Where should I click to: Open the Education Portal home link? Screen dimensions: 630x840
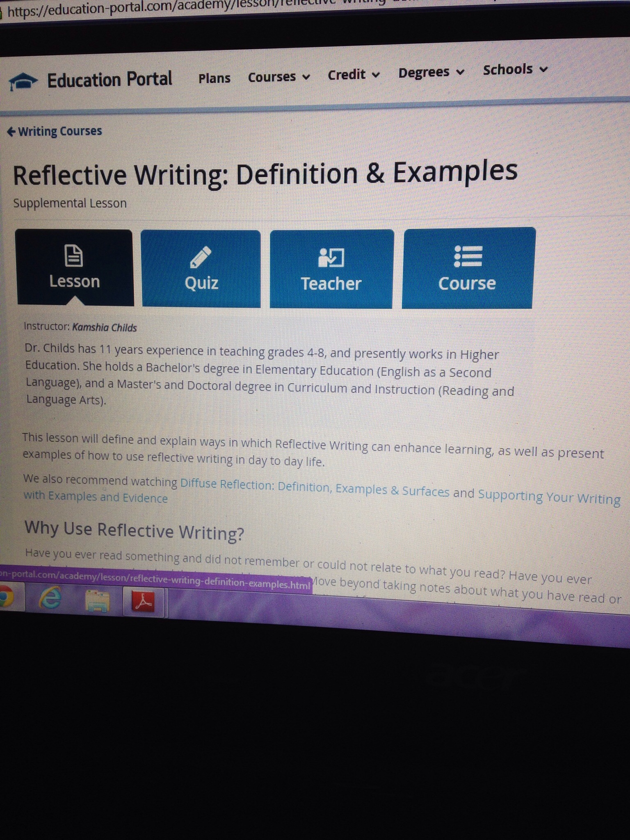tap(110, 80)
